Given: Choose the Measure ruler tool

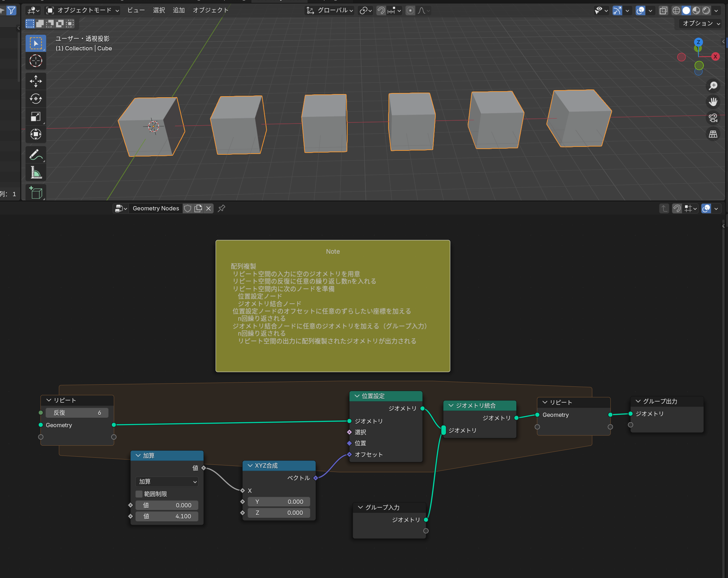Looking at the screenshot, I should click(36, 173).
